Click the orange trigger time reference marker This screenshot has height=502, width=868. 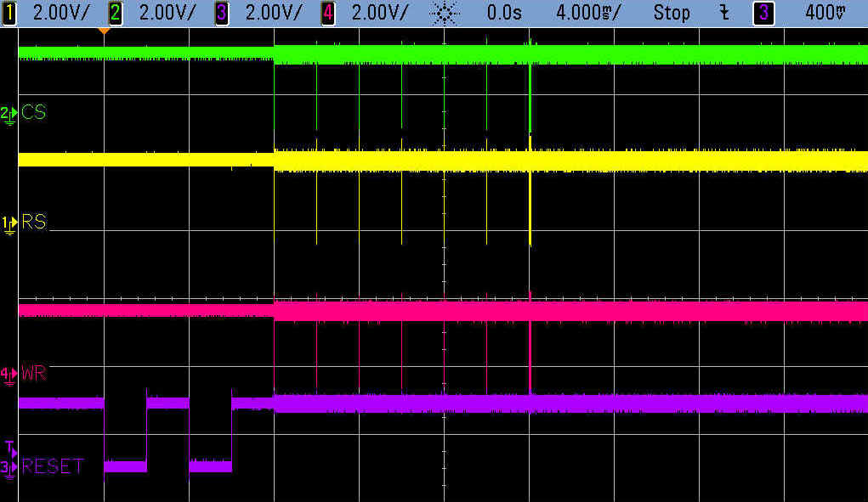tap(104, 31)
